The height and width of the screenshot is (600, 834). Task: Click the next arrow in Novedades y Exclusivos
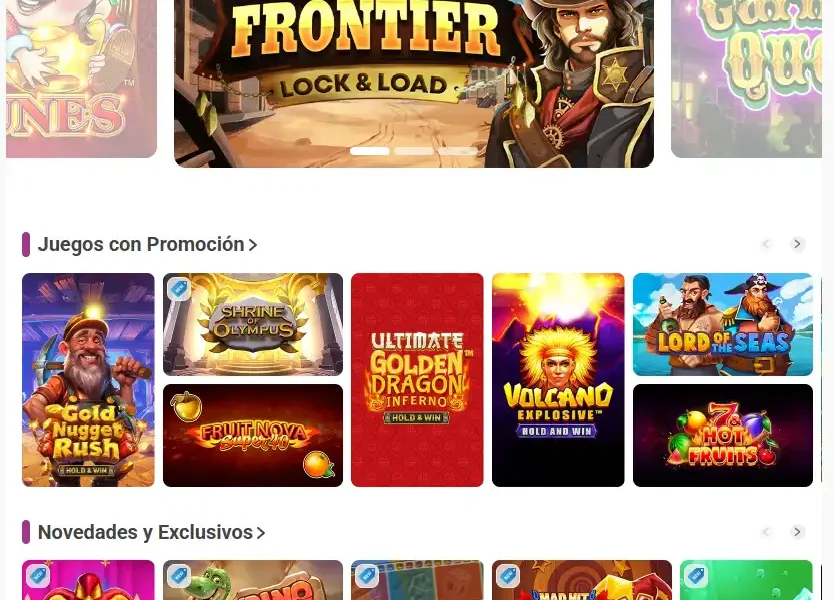[797, 532]
